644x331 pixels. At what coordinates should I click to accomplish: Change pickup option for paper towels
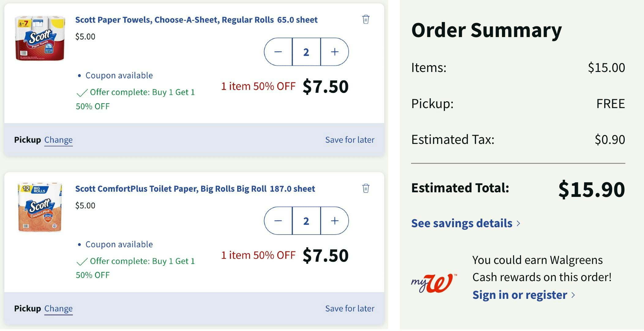[58, 140]
